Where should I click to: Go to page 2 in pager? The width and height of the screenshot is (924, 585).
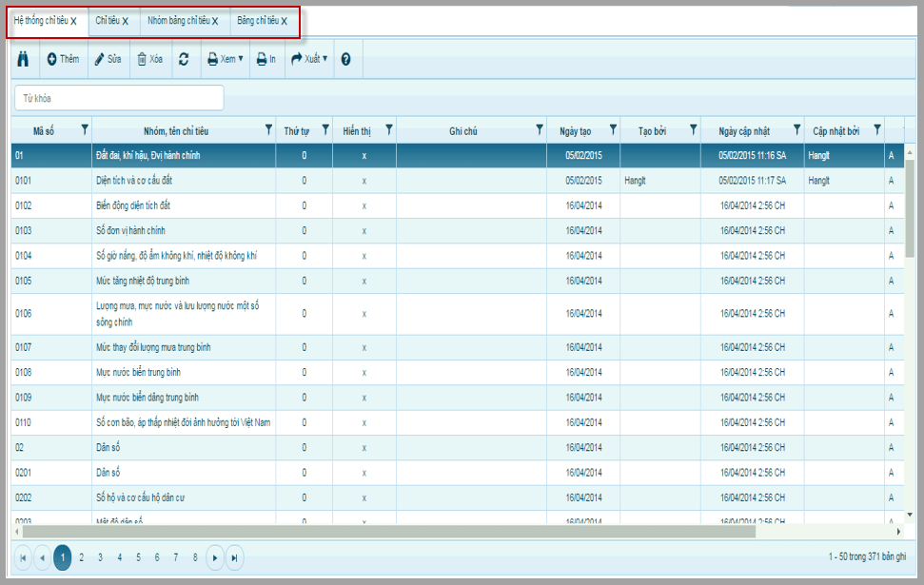(81, 557)
